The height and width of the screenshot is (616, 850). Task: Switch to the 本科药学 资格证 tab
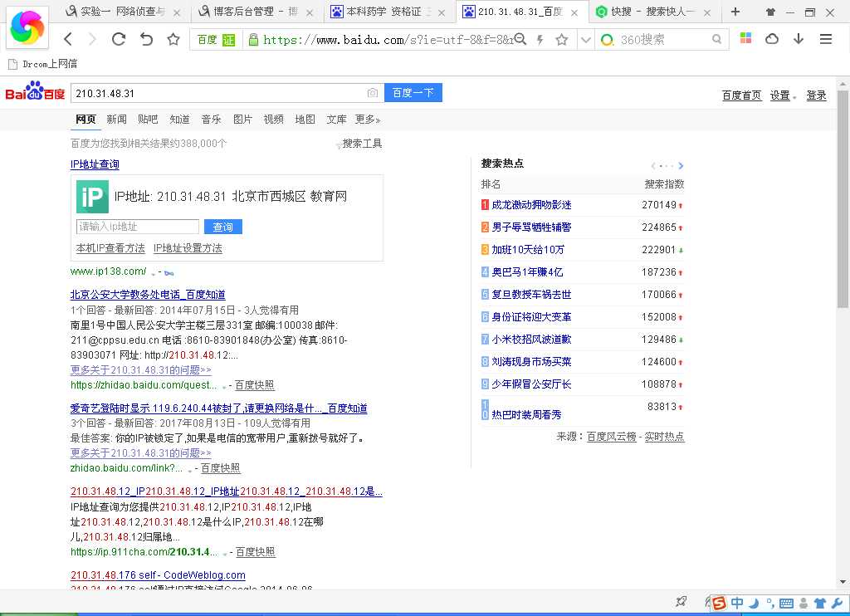coord(388,12)
